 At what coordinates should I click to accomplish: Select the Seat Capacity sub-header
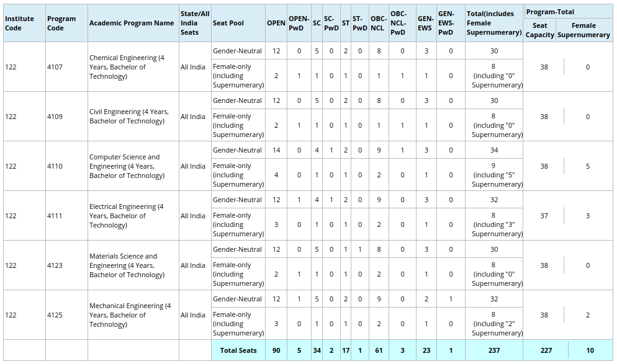(x=539, y=30)
